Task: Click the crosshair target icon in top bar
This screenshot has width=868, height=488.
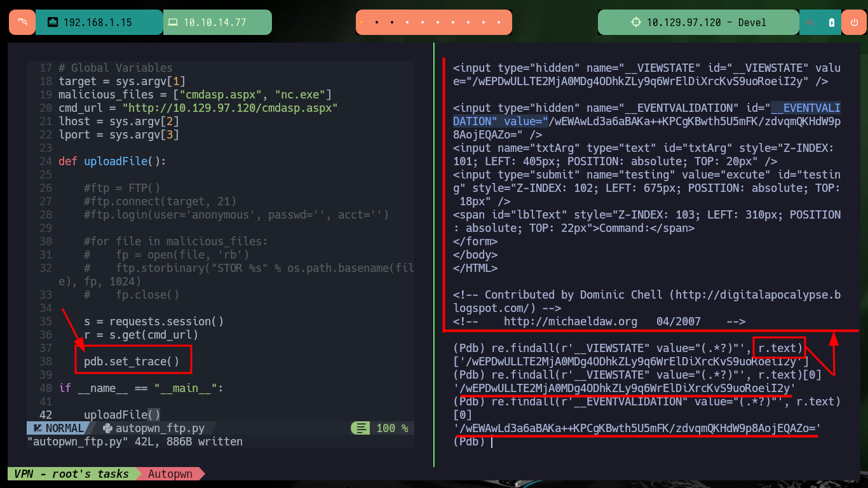Action: (x=636, y=22)
